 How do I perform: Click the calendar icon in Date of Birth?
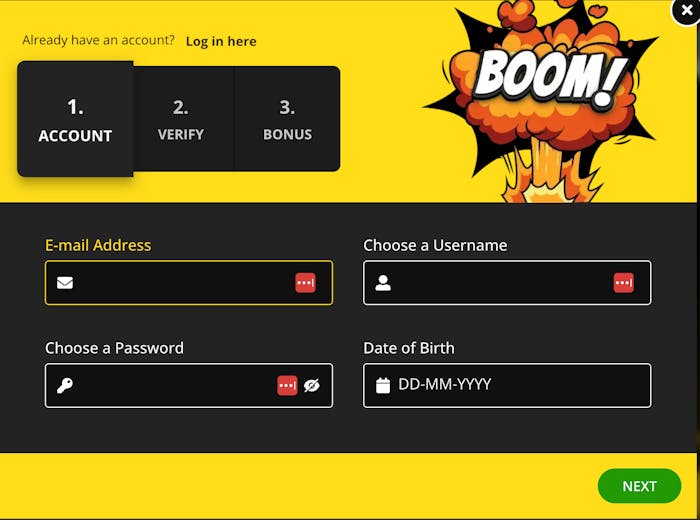383,385
